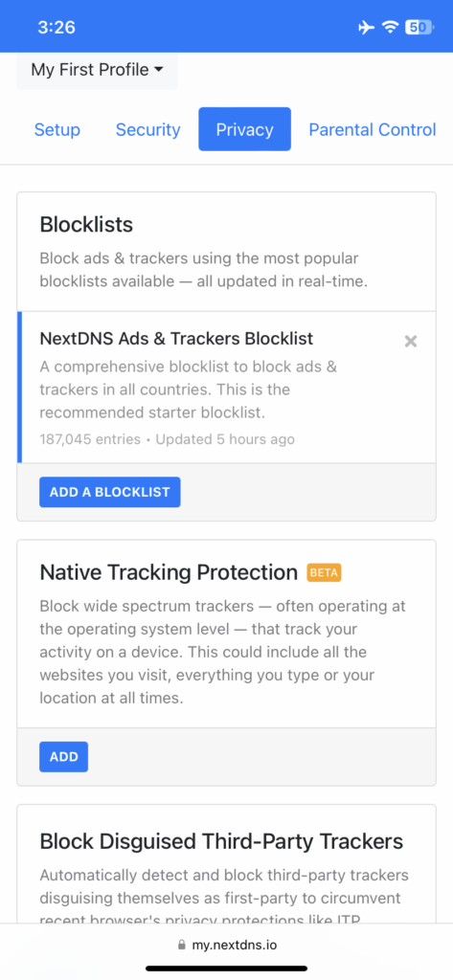Tap the padlock icon beside my.nextdns.io

pyautogui.click(x=182, y=945)
